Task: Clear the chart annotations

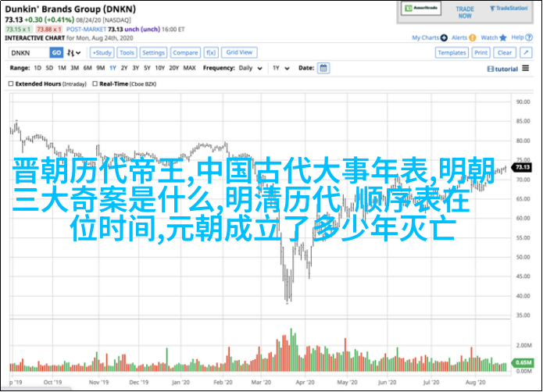Action: coord(505,53)
